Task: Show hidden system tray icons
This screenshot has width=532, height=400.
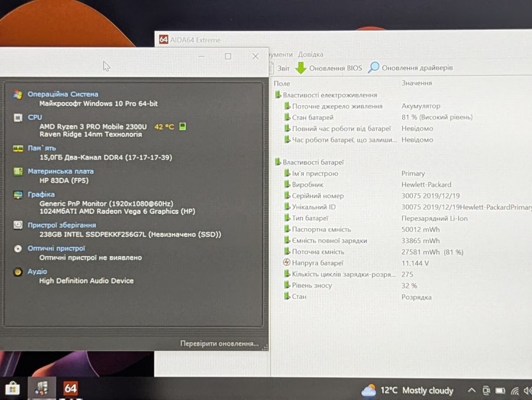Action: click(x=472, y=391)
